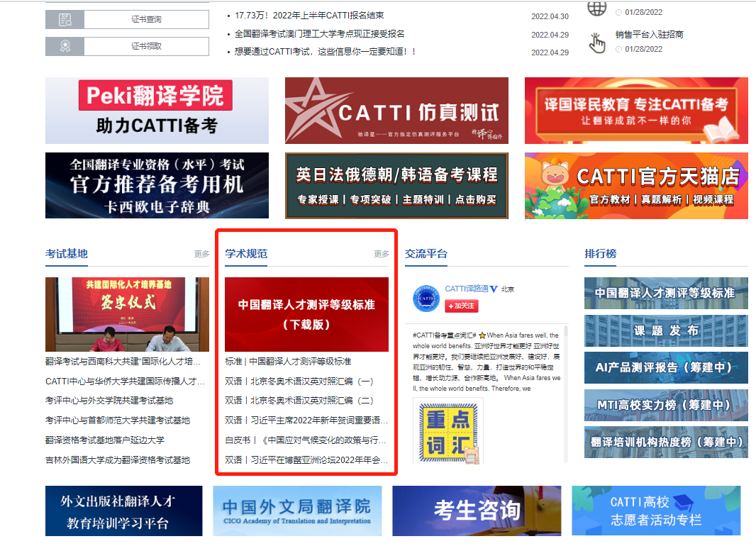This screenshot has height=551, width=756.
Task: Open the 中国外文局翻译院 banner
Action: pyautogui.click(x=297, y=511)
